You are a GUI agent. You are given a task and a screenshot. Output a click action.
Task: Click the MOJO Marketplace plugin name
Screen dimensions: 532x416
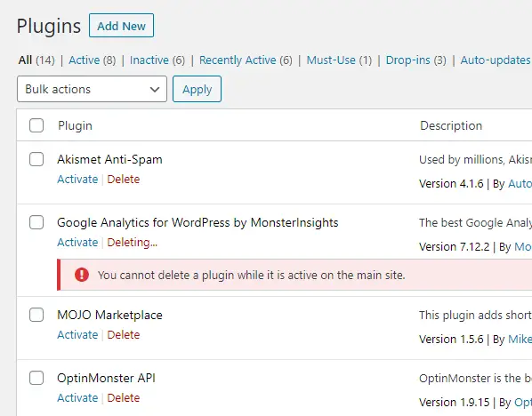[x=109, y=315]
